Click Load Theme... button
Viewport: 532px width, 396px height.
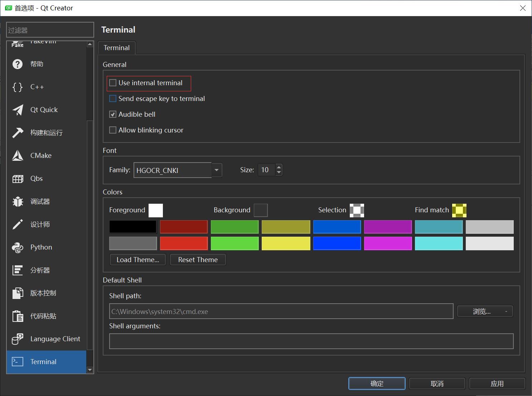(138, 260)
